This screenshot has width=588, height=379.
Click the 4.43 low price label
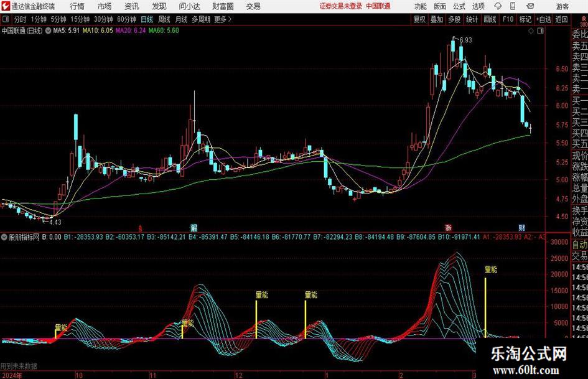(x=55, y=222)
